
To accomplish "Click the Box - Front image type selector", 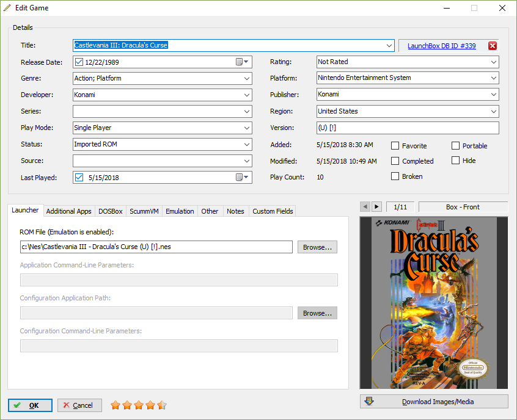I will [x=463, y=207].
